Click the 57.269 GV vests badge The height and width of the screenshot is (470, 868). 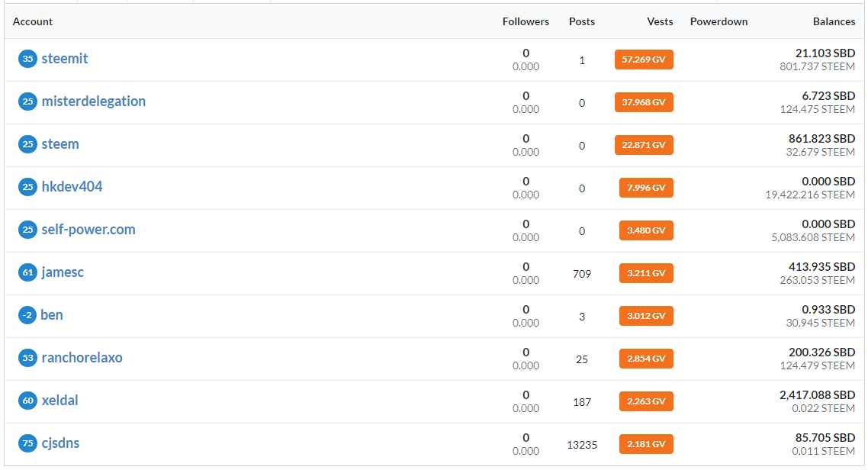644,60
